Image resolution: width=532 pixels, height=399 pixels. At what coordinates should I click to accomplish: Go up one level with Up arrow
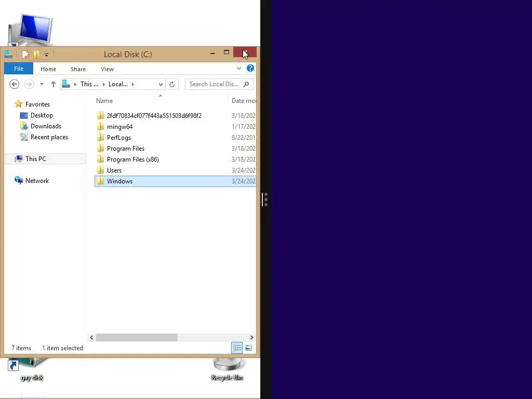click(x=54, y=84)
